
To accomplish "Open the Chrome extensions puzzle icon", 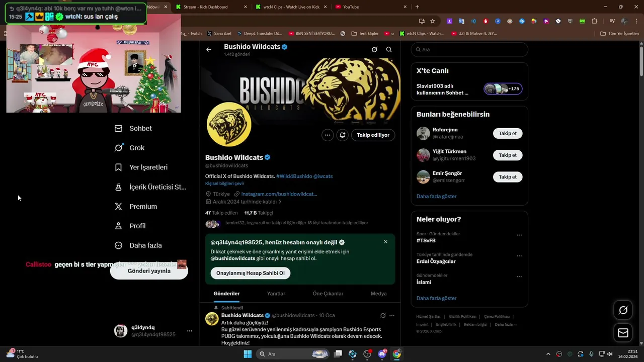I will pos(595,21).
